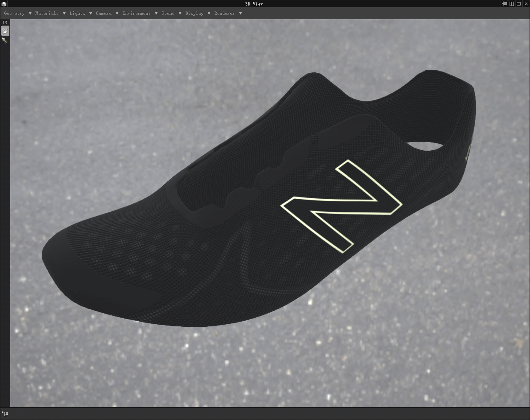Open the Materials menu
Screen dimensions: 530x420
click(x=50, y=13)
